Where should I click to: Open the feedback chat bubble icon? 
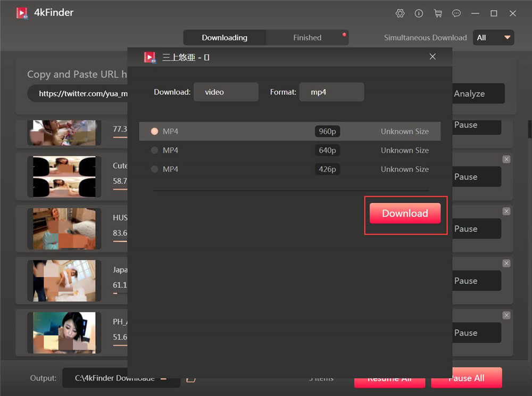tap(456, 13)
